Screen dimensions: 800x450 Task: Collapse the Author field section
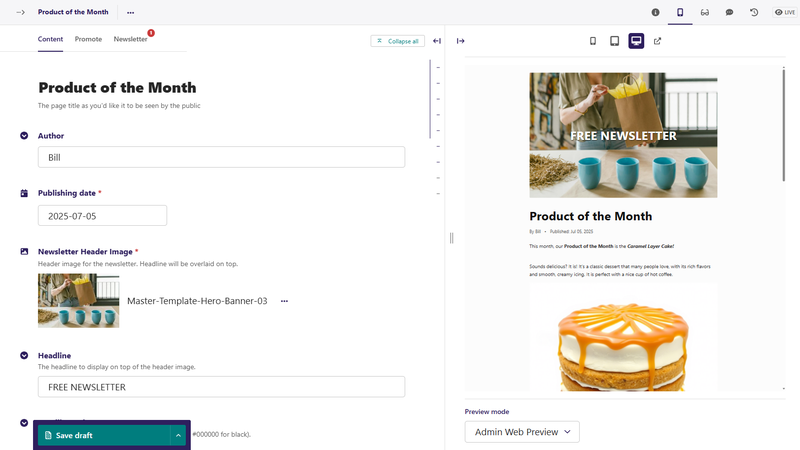[24, 135]
